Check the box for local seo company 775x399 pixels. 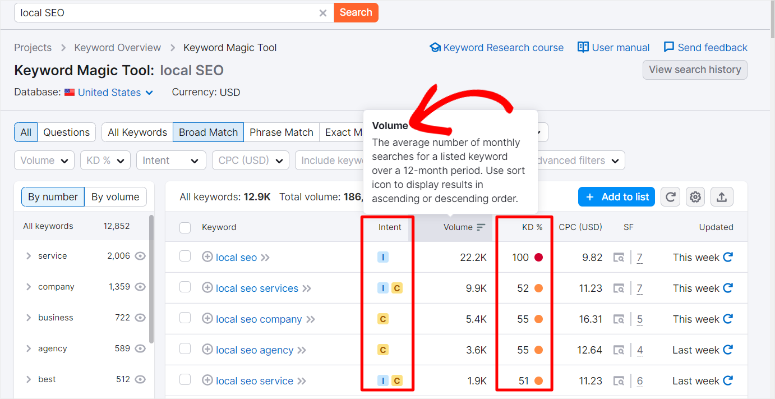tap(185, 318)
